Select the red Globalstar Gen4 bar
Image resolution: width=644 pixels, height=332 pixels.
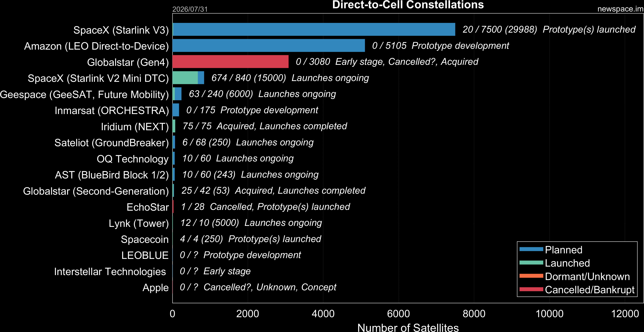231,62
